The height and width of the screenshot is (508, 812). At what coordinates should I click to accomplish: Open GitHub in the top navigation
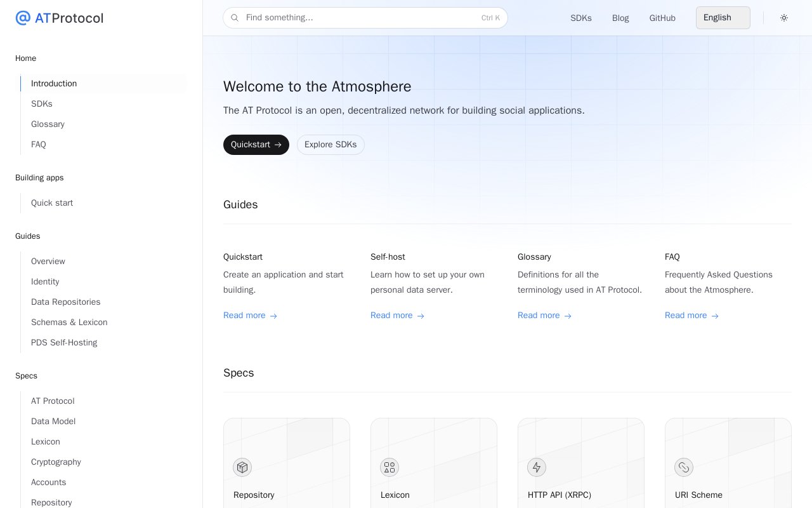pos(662,18)
